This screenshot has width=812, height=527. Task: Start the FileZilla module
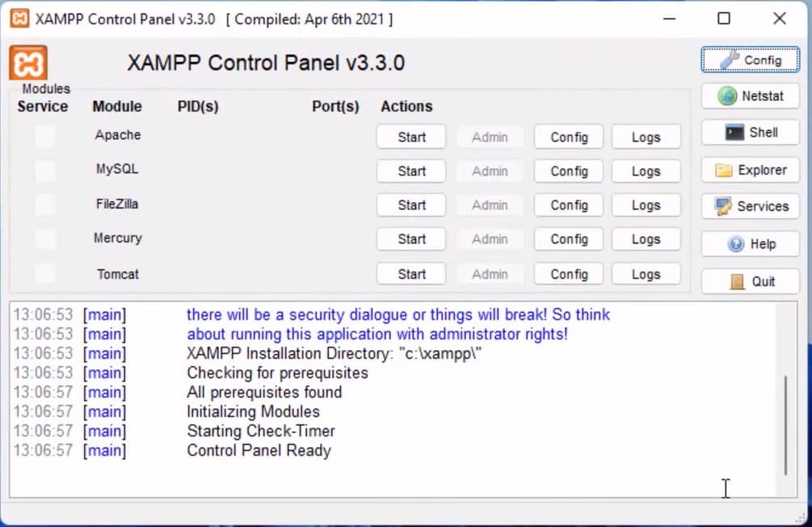pyautogui.click(x=410, y=204)
